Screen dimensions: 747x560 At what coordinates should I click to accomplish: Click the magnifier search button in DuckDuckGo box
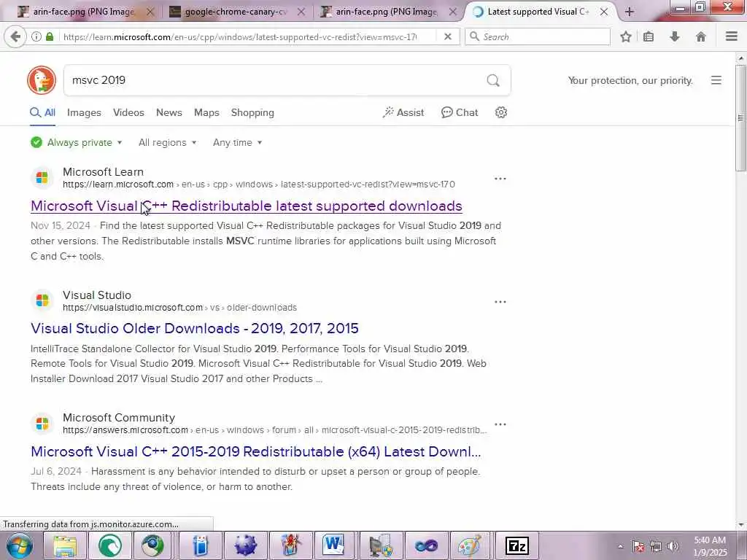pyautogui.click(x=493, y=80)
